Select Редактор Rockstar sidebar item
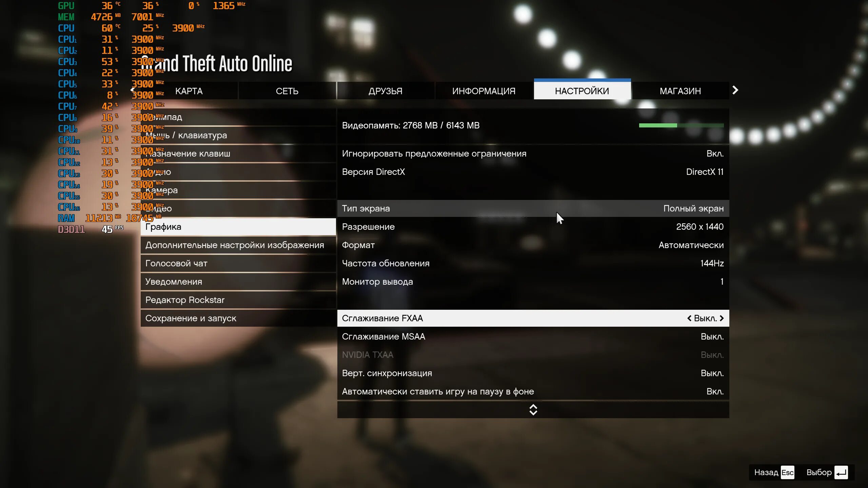The image size is (868, 488). click(184, 300)
